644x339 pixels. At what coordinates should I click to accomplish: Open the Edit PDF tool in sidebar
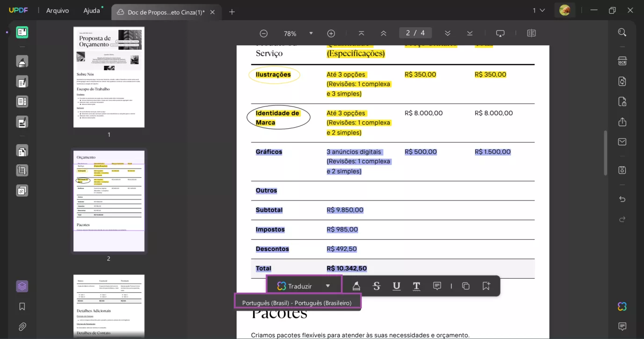pos(22,81)
